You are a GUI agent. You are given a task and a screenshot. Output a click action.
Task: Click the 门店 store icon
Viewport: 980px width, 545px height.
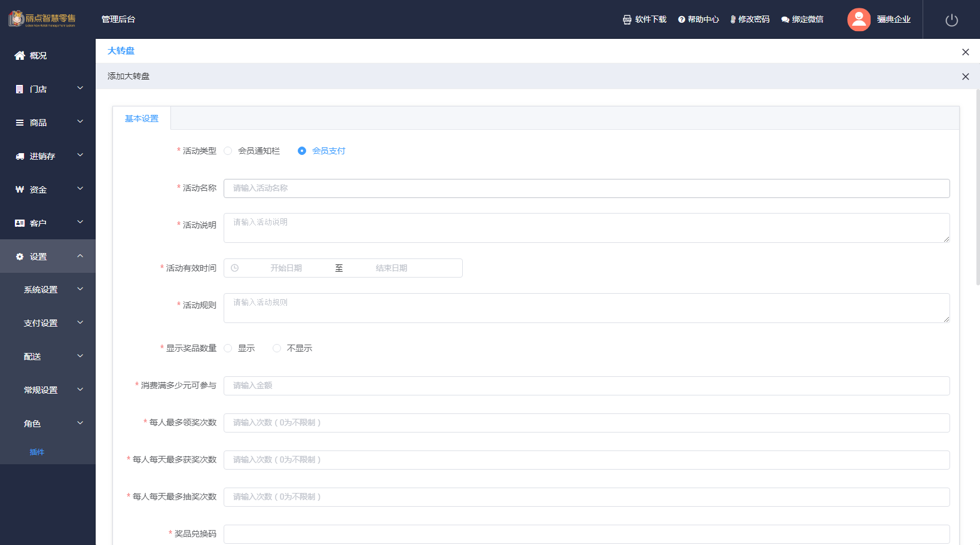click(20, 89)
